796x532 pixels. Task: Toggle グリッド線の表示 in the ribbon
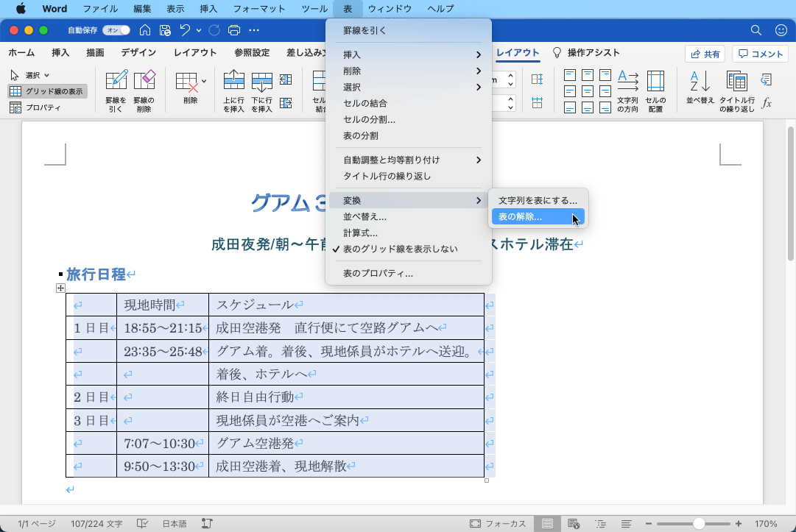[46, 91]
